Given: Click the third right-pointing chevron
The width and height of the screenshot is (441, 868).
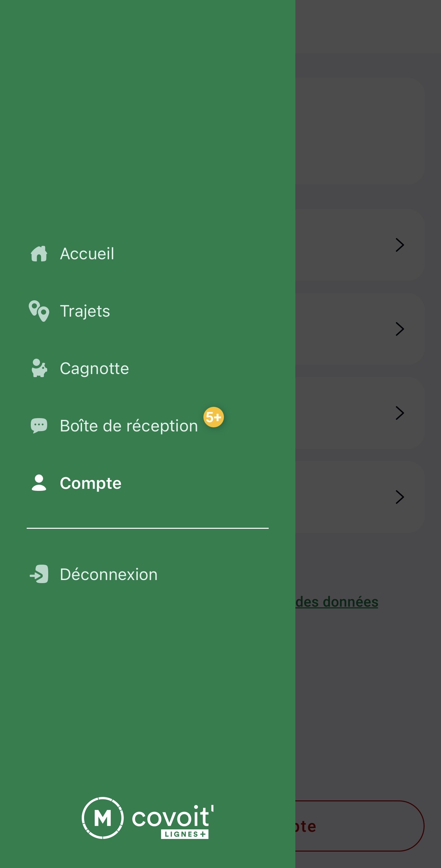Looking at the screenshot, I should [x=400, y=413].
